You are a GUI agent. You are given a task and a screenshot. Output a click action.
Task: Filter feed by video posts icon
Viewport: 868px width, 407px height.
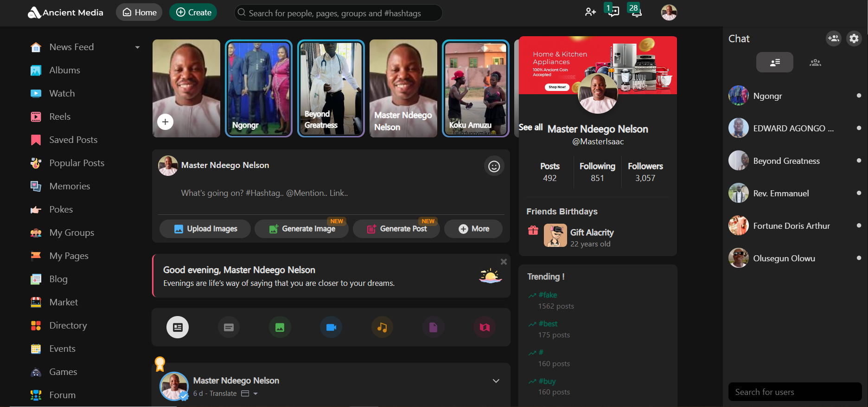click(331, 328)
